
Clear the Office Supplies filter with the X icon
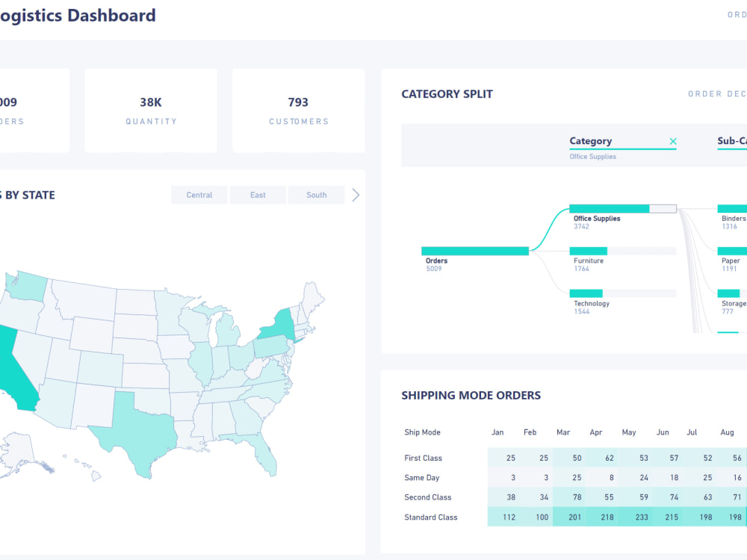673,140
